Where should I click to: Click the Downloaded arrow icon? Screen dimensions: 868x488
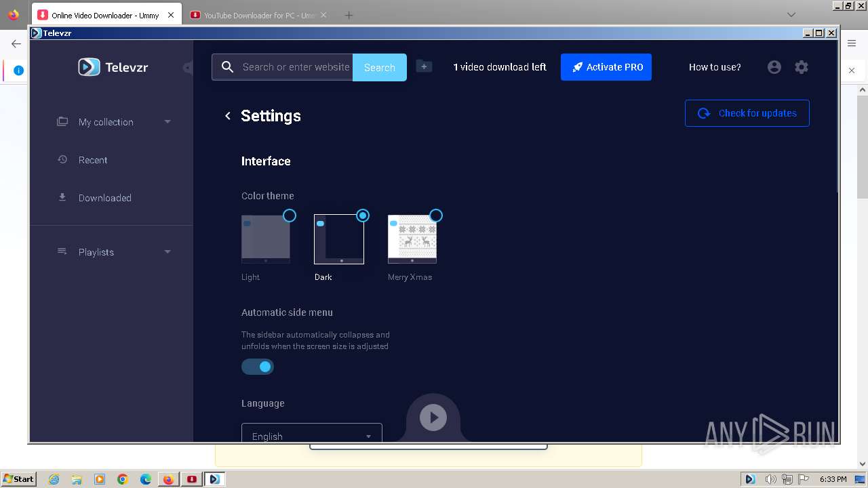62,197
